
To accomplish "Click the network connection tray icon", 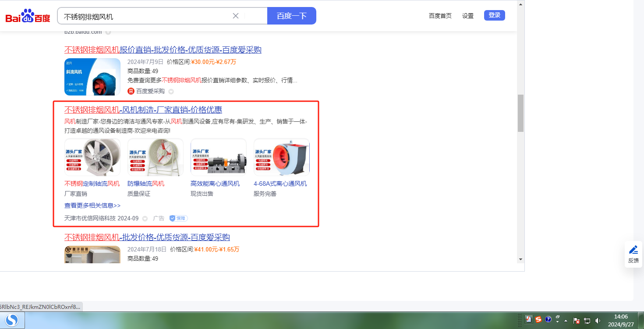I will pos(587,321).
